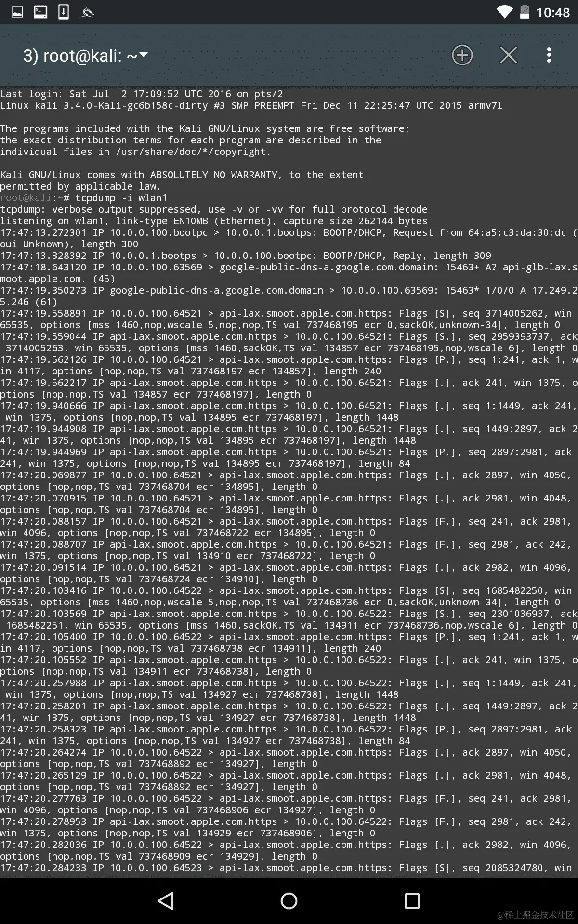Image resolution: width=578 pixels, height=924 pixels.
Task: Tap the battery status icon
Action: 525,12
